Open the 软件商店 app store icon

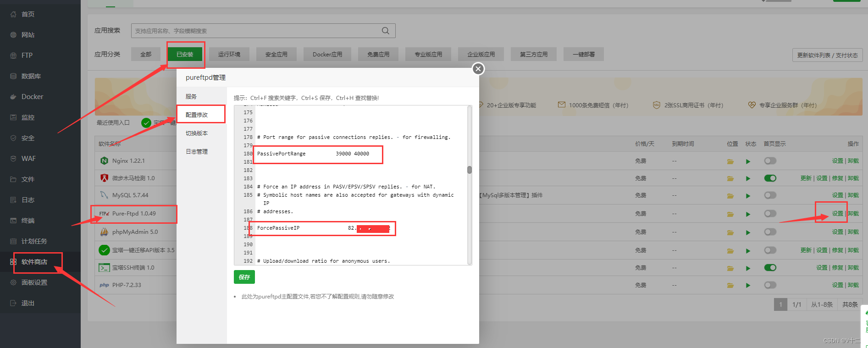[13, 262]
